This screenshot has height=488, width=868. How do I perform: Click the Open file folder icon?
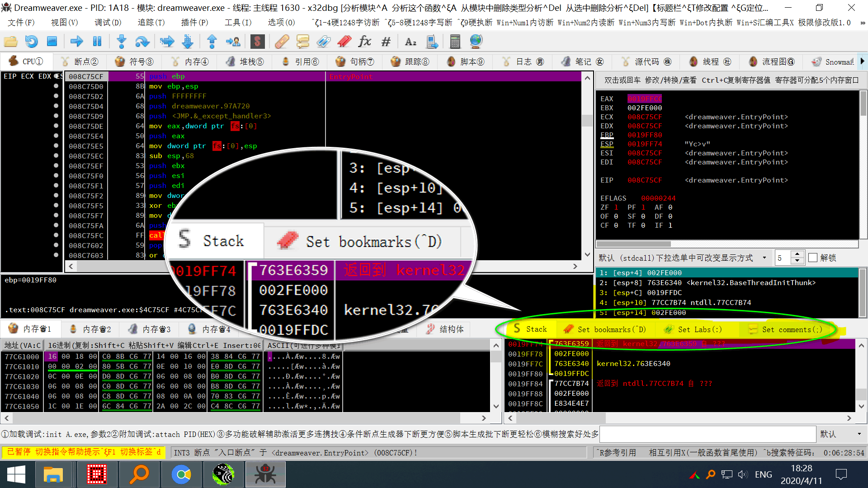[10, 42]
